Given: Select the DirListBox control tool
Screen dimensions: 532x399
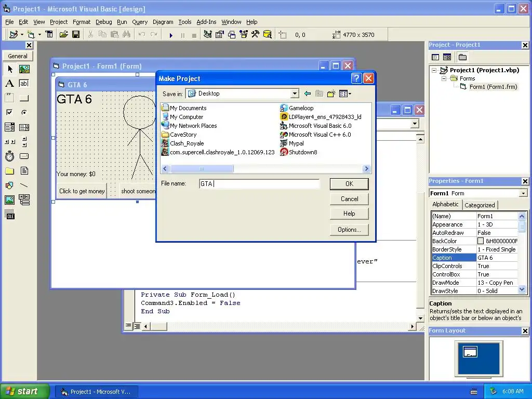Looking at the screenshot, I should [x=9, y=170].
